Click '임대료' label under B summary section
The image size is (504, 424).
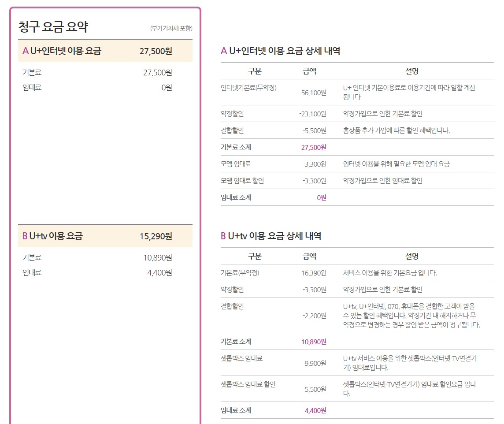point(32,272)
